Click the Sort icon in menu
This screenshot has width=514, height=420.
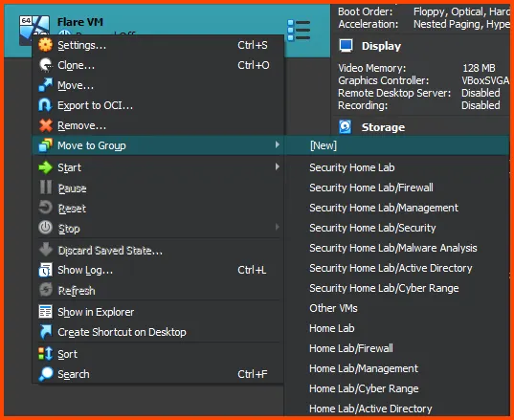point(45,354)
